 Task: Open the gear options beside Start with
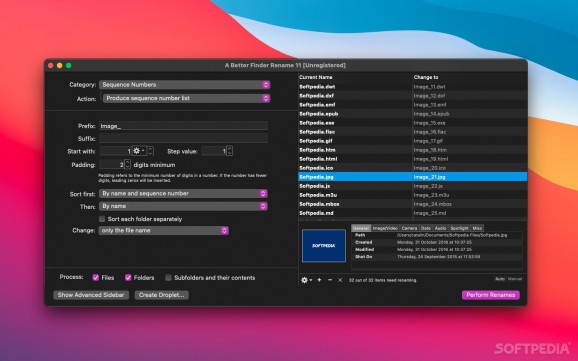pyautogui.click(x=139, y=151)
